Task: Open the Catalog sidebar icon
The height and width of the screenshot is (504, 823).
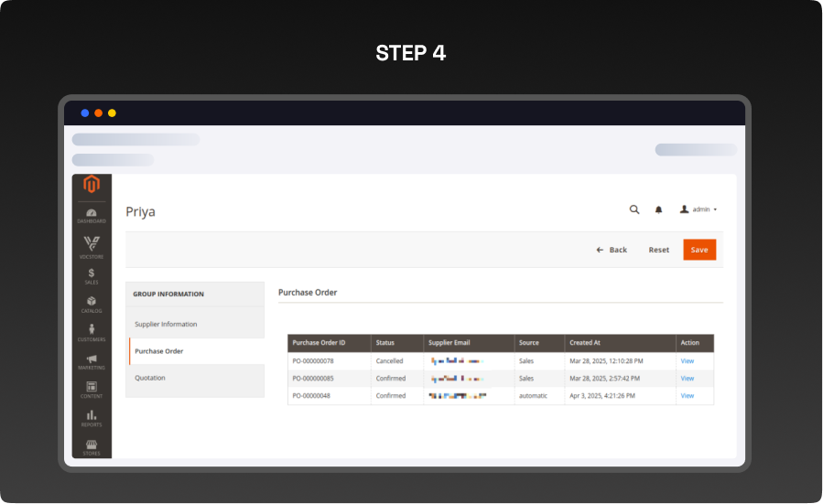Action: click(92, 305)
